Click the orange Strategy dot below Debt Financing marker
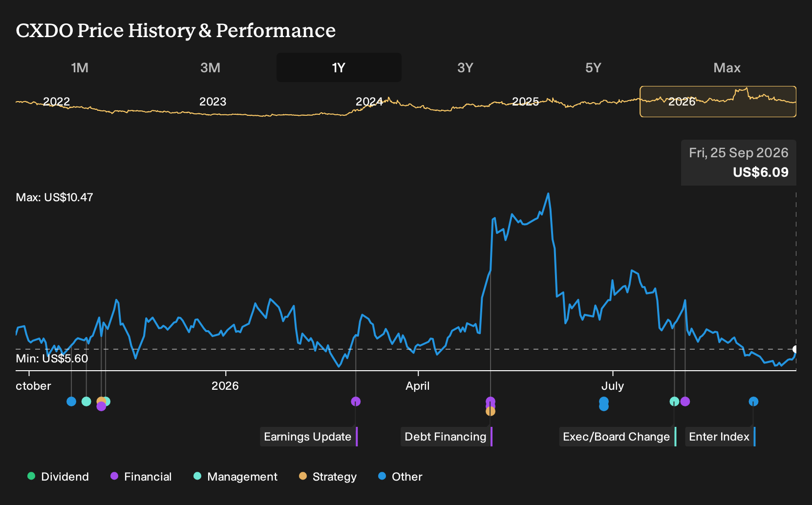The image size is (812, 505). click(x=491, y=411)
